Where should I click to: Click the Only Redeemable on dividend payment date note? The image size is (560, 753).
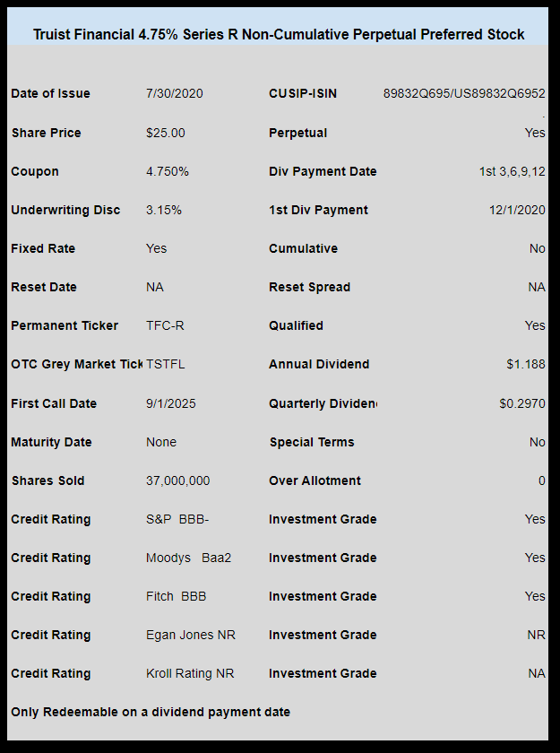tap(151, 712)
